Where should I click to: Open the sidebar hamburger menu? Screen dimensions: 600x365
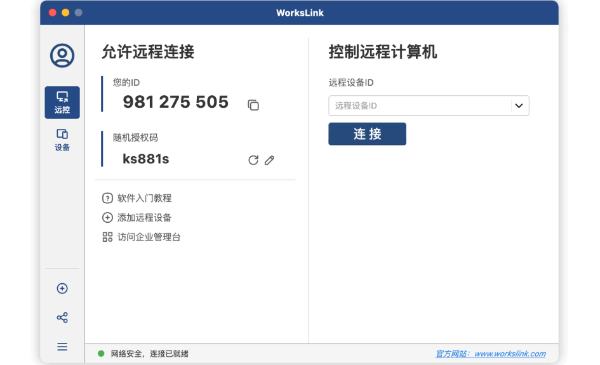pyautogui.click(x=62, y=347)
